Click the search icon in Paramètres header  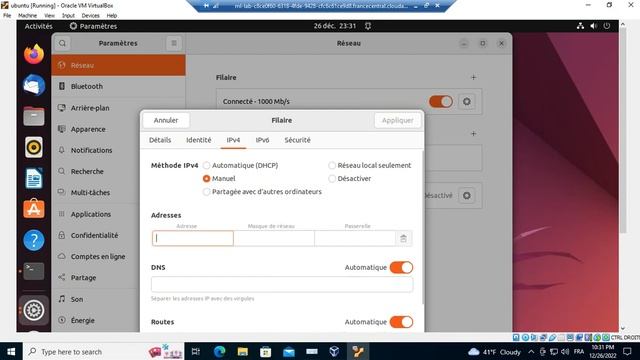[62, 43]
